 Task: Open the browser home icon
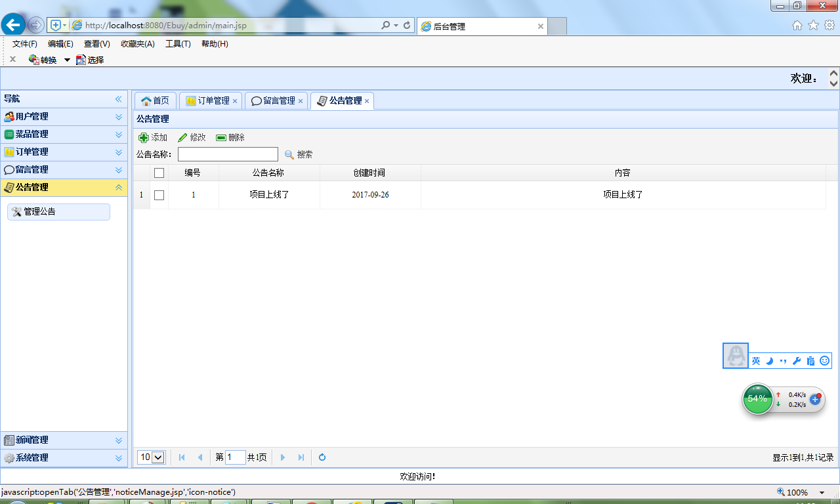click(x=797, y=25)
